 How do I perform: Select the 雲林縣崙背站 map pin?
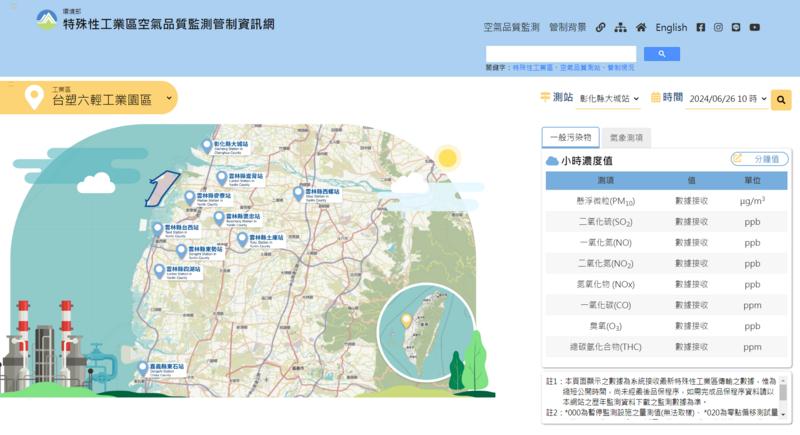[x=221, y=178]
